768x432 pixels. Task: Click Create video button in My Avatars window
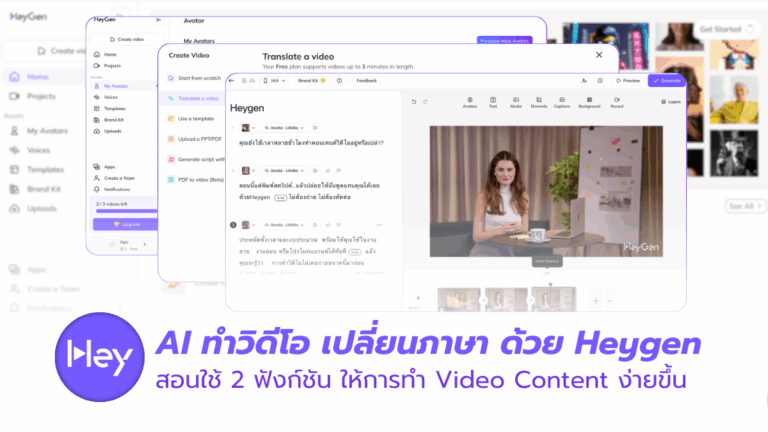click(127, 39)
